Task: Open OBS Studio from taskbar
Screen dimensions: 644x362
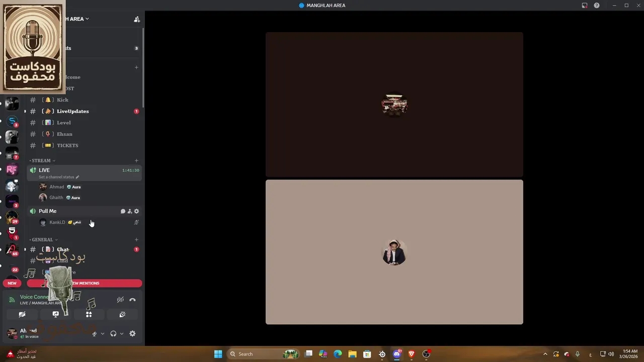Action: tap(427, 354)
